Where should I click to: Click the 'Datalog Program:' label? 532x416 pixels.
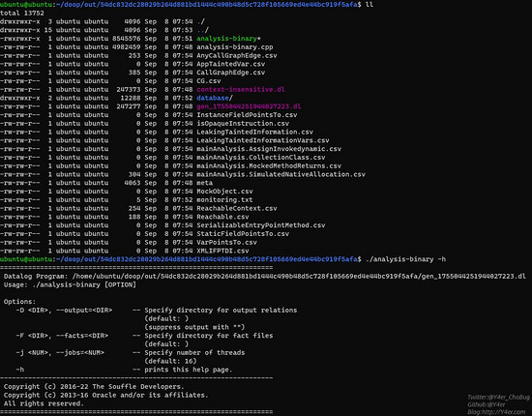[x=36, y=276]
